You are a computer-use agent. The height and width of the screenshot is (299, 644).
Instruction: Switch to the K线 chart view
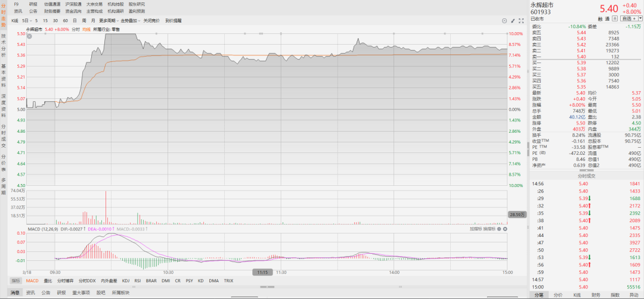click(15, 20)
